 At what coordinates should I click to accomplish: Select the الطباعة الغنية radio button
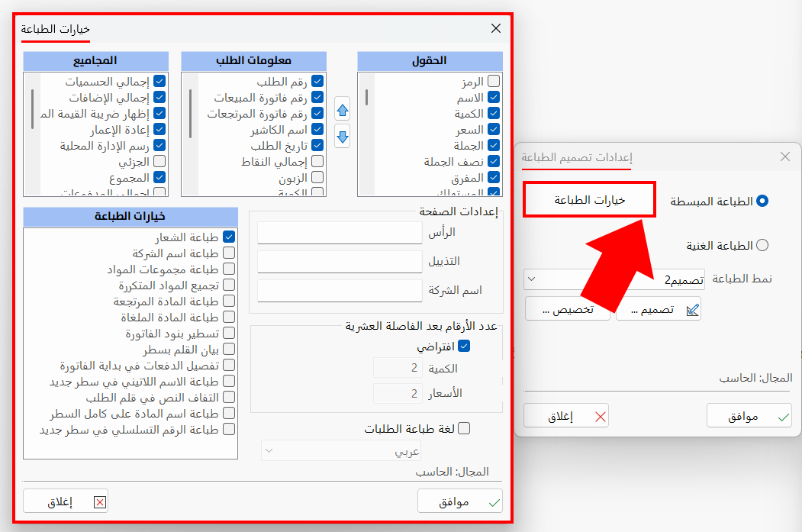[x=761, y=245]
